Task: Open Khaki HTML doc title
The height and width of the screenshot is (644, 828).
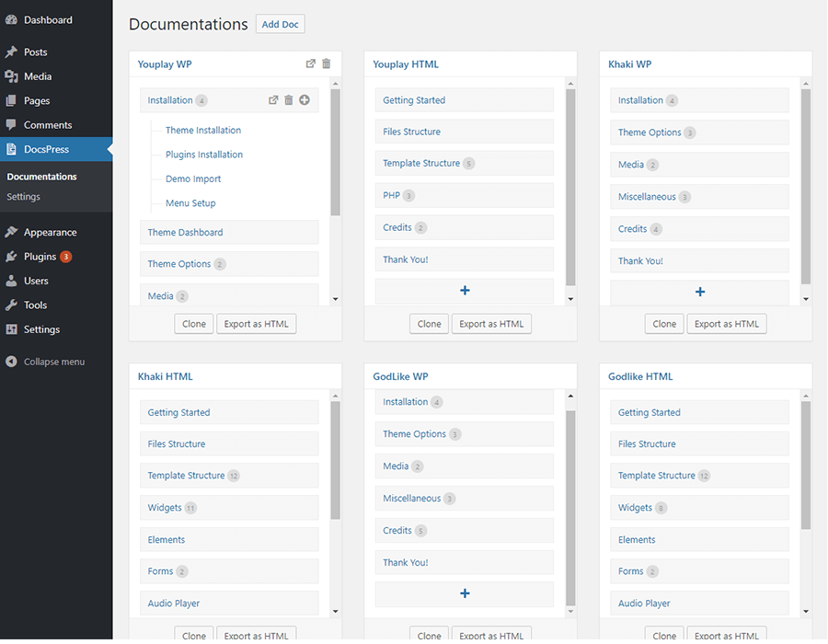Action: pos(166,376)
